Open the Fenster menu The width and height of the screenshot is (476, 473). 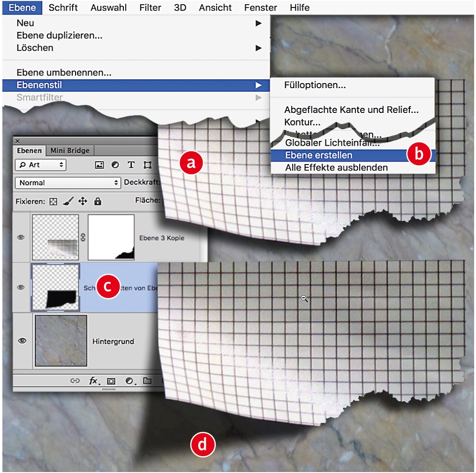260,8
